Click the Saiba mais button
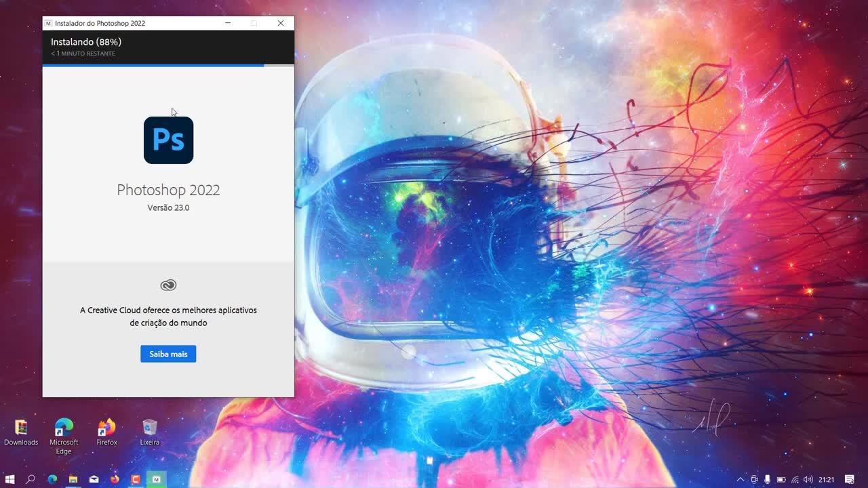868x488 pixels. tap(168, 354)
